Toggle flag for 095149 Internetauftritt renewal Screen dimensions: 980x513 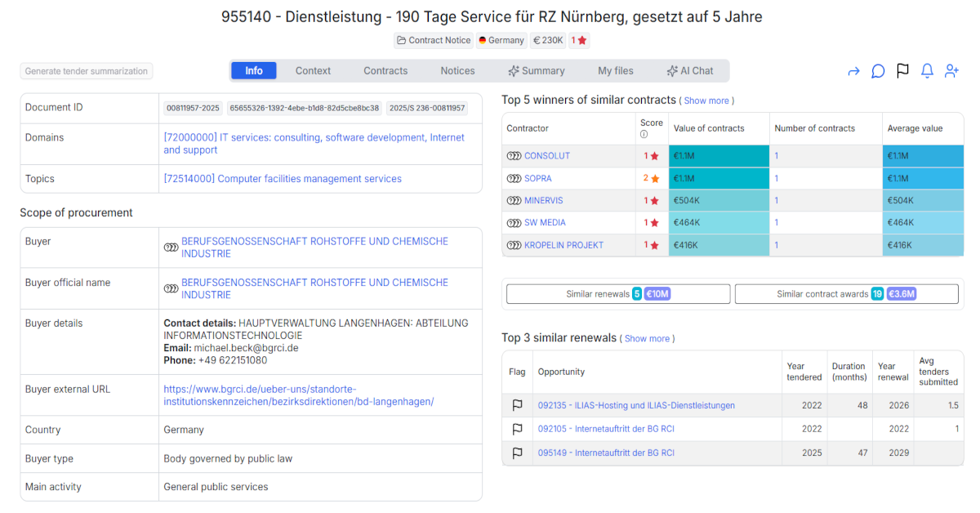click(x=517, y=453)
